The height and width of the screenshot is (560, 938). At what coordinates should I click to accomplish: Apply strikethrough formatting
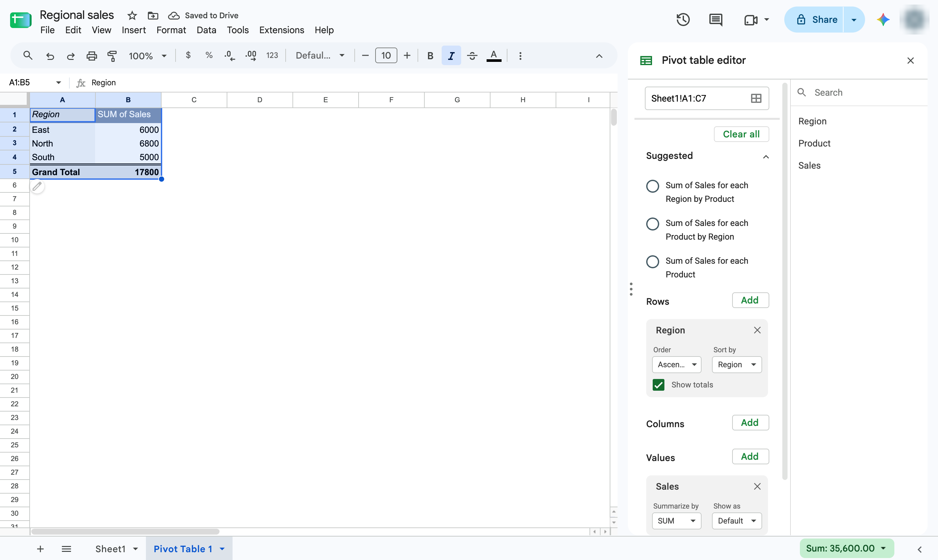pos(472,56)
